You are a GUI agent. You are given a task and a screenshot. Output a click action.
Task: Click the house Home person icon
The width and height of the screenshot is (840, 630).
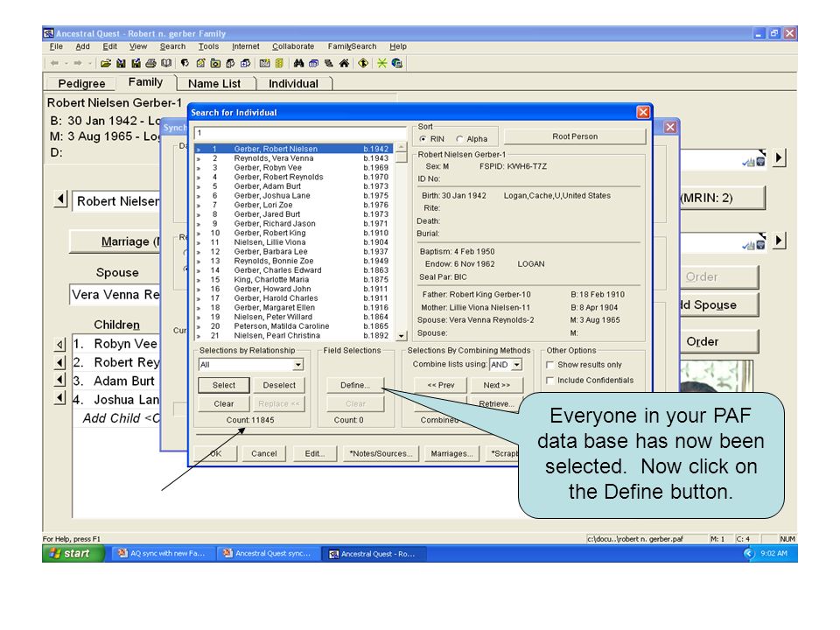click(x=344, y=63)
